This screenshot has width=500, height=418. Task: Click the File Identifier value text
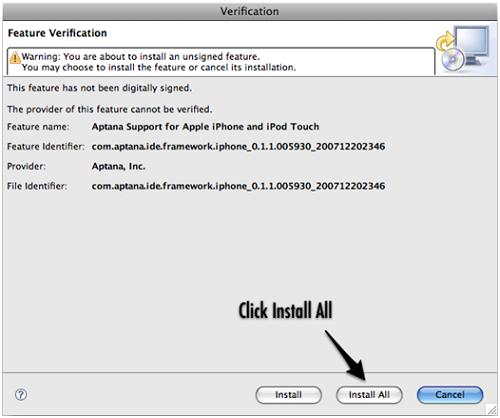(x=238, y=186)
